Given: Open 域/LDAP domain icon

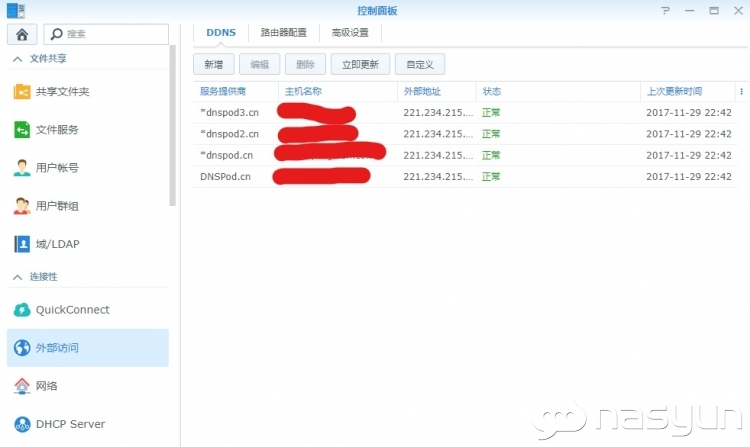Looking at the screenshot, I should 22,244.
